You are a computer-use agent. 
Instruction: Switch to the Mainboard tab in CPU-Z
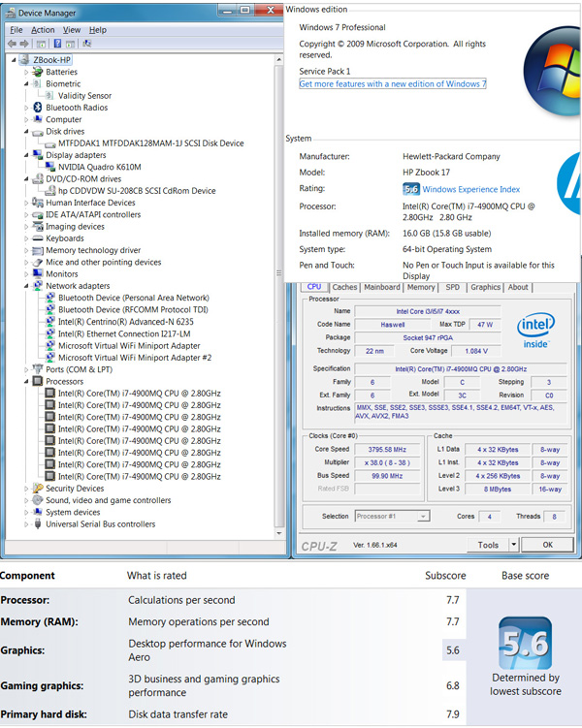pyautogui.click(x=382, y=287)
